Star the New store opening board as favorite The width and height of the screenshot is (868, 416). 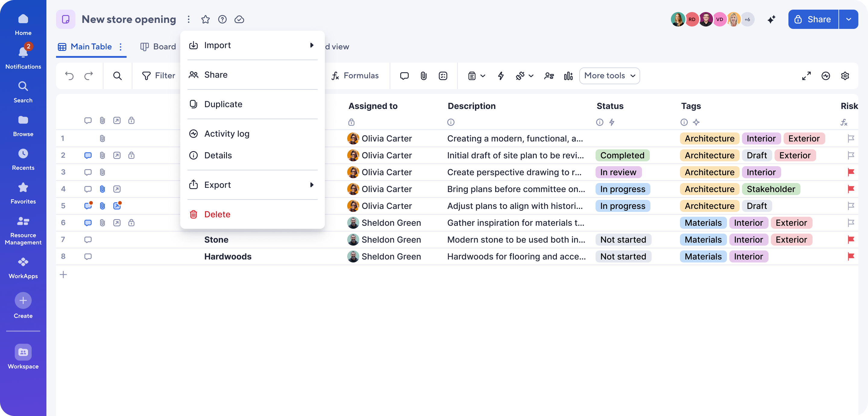pyautogui.click(x=206, y=19)
